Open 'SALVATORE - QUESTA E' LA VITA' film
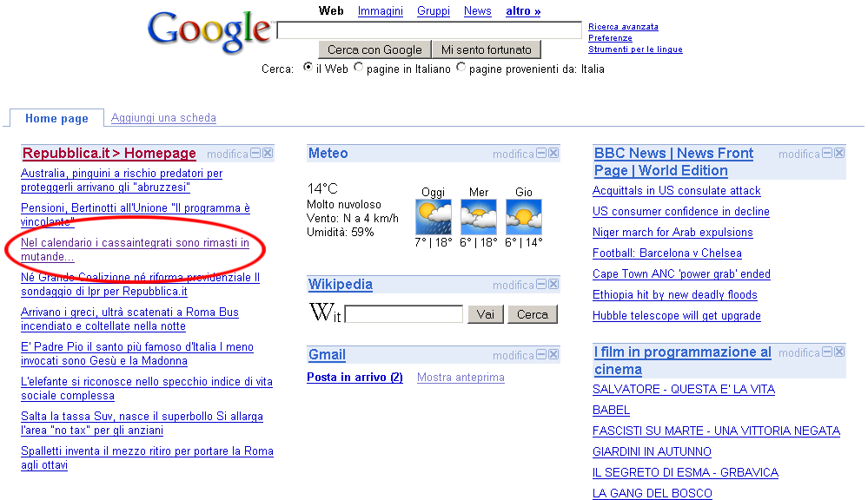This screenshot has width=868, height=500. pyautogui.click(x=684, y=390)
